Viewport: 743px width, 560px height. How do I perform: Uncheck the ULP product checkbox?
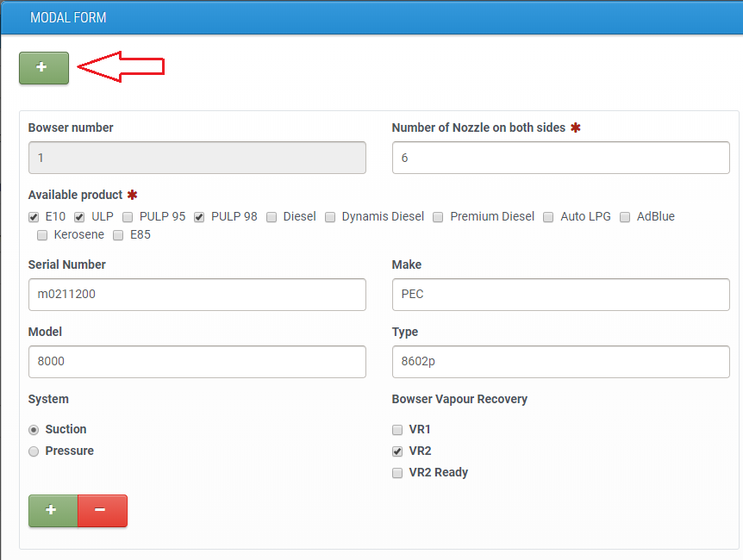pos(79,217)
